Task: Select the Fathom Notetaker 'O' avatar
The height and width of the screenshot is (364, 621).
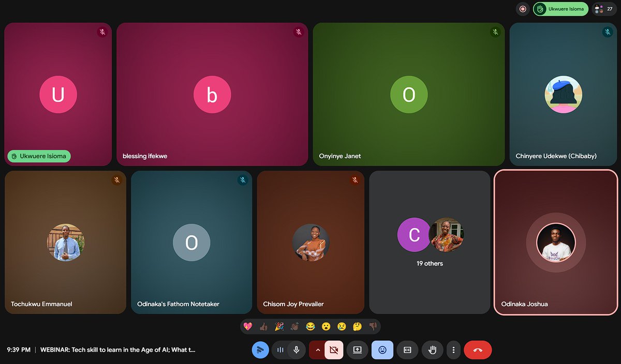Action: tap(191, 242)
